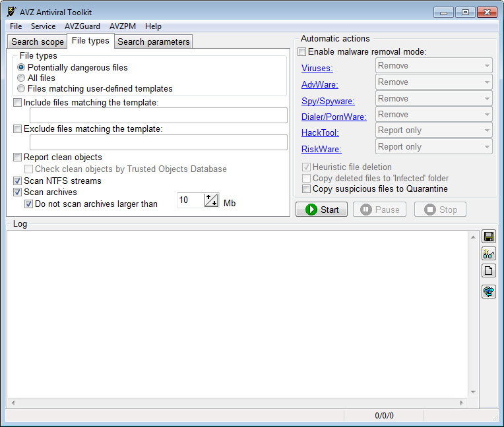Screen dimensions: 504x427
Task: Open the RiskWare link
Action: click(321, 149)
